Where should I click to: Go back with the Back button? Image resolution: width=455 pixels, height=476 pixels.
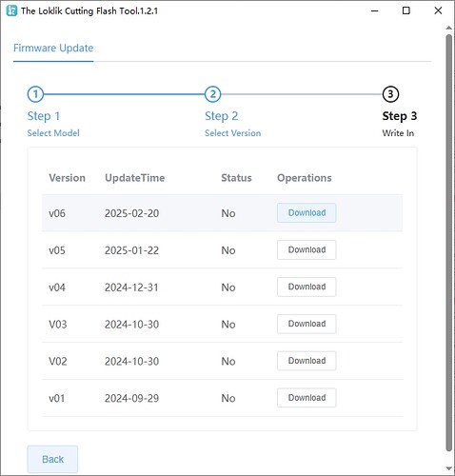52,459
